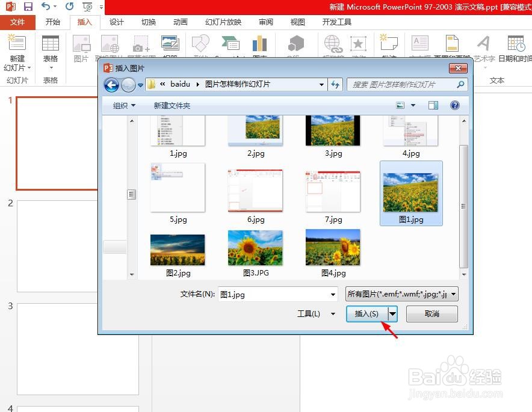Viewport: 532px width, 412px height.
Task: Click the Header and Footer icon
Action: [452, 43]
